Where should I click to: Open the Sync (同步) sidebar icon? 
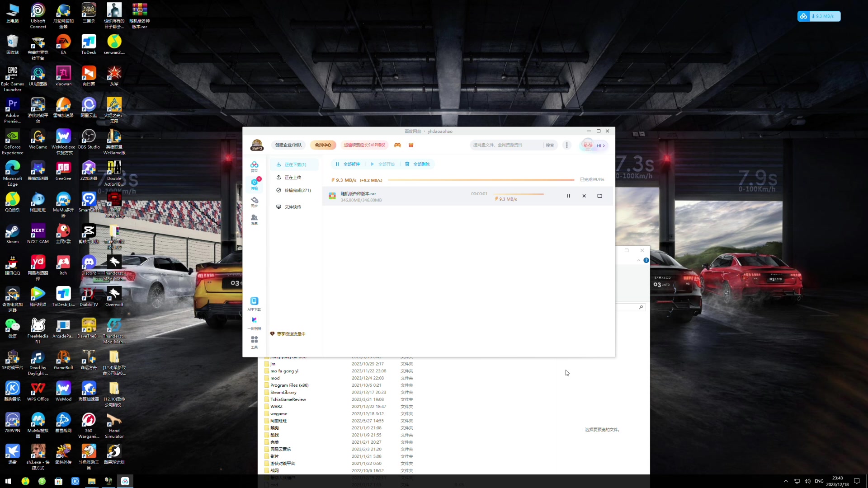coord(254,202)
